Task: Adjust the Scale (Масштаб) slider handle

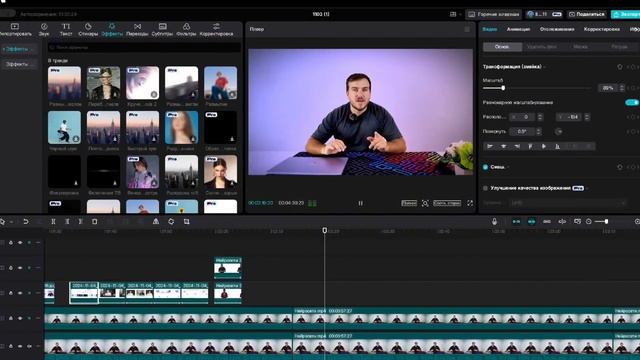Action: coord(503,88)
